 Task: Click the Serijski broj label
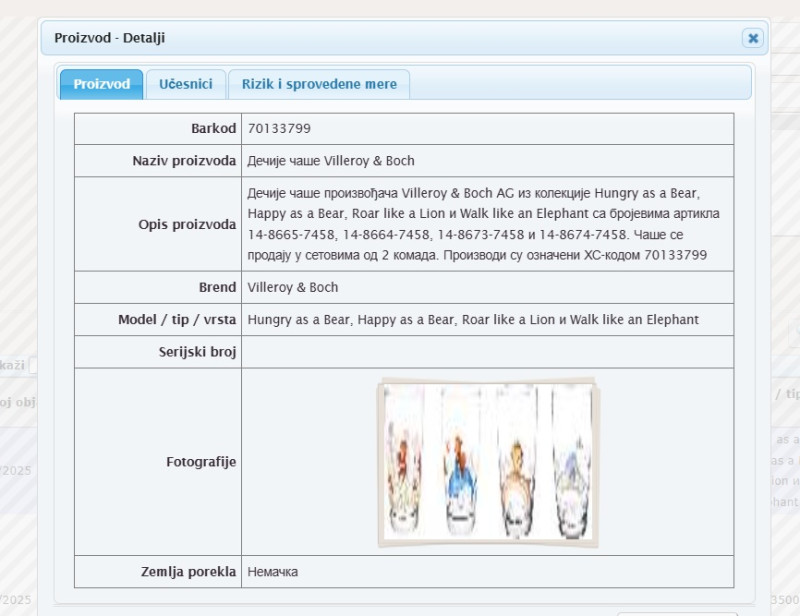pyautogui.click(x=197, y=352)
